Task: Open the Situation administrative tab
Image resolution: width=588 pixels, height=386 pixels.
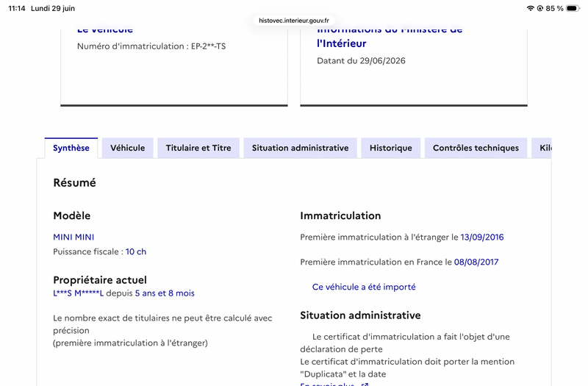Action: [300, 148]
